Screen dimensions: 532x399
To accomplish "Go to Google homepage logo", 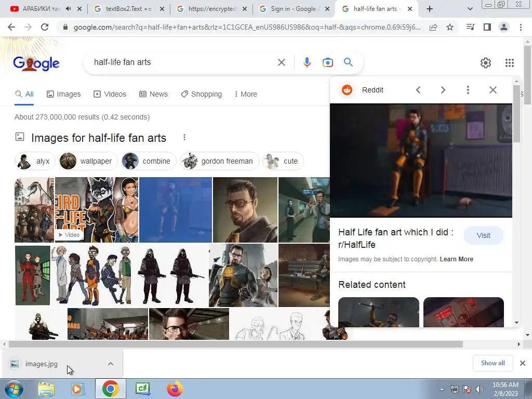I will pyautogui.click(x=36, y=63).
